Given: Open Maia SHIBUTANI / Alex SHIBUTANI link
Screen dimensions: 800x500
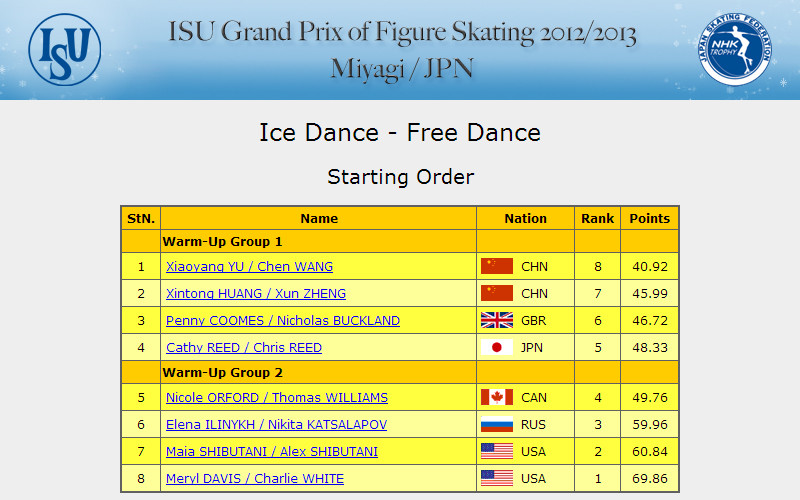Looking at the screenshot, I should tap(272, 452).
